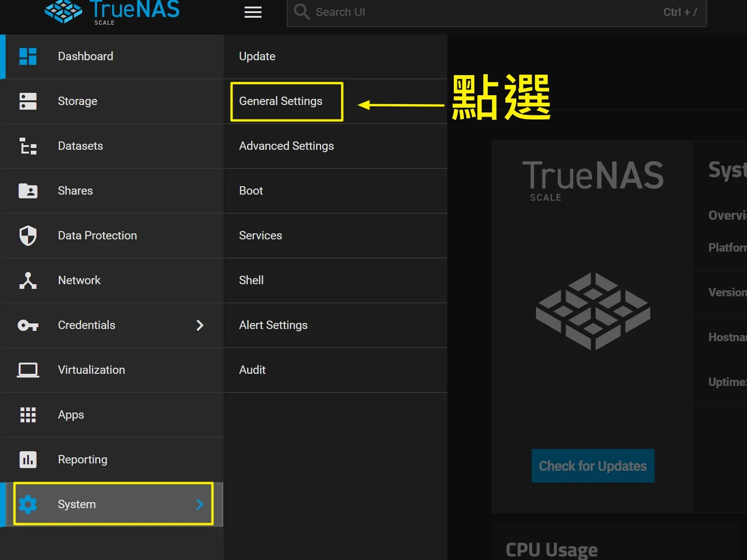
Task: Click the search magnifier icon
Action: 302,12
